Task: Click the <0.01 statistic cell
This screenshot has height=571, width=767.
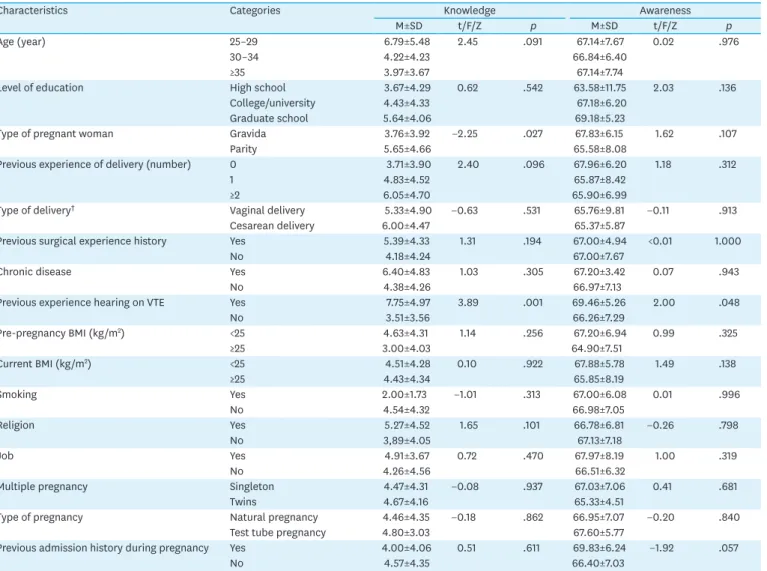Action: click(659, 241)
